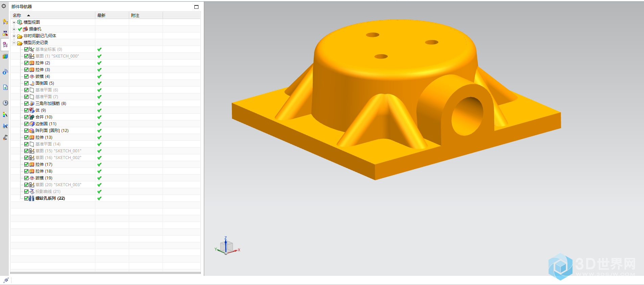Screen dimensions: 644x285
Task: Click the 附注 column header
Action: 146,16
